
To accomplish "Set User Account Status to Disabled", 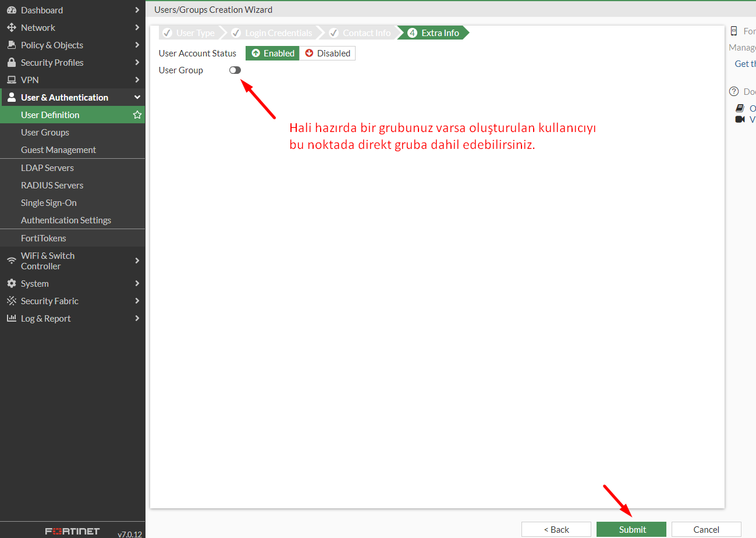I will tap(328, 53).
